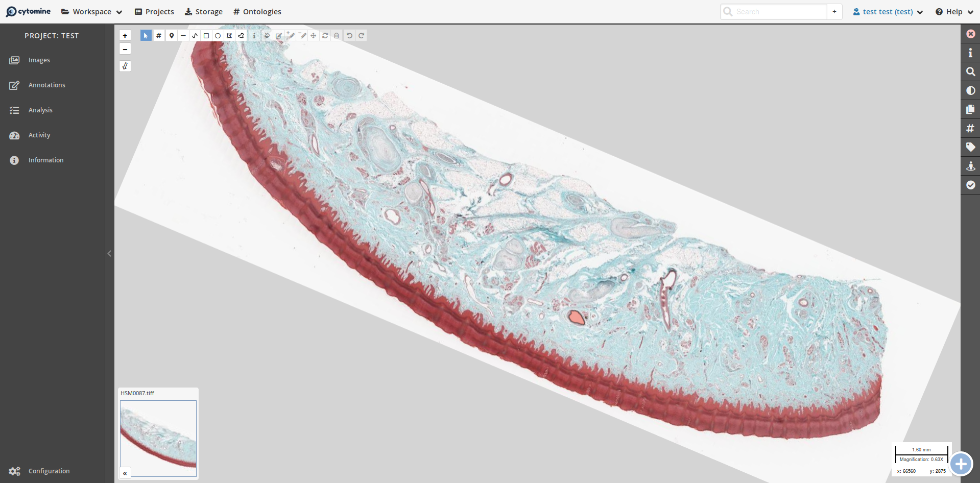Expand the Workspace dropdown menu
The height and width of the screenshot is (483, 980).
[x=92, y=12]
